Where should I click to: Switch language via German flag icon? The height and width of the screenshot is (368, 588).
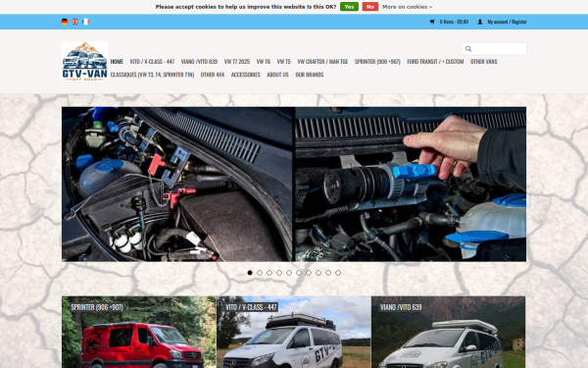(65, 22)
